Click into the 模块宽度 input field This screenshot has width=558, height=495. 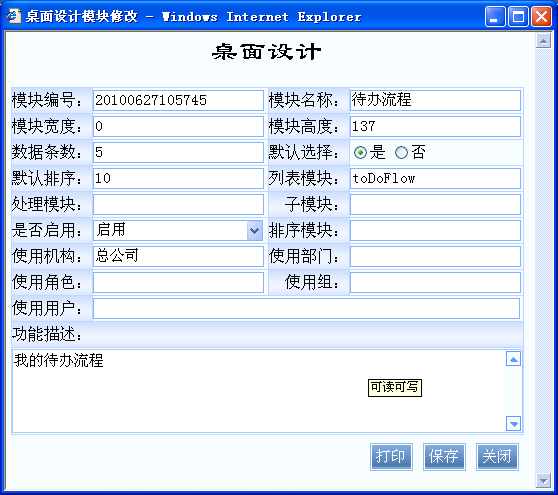(x=178, y=126)
